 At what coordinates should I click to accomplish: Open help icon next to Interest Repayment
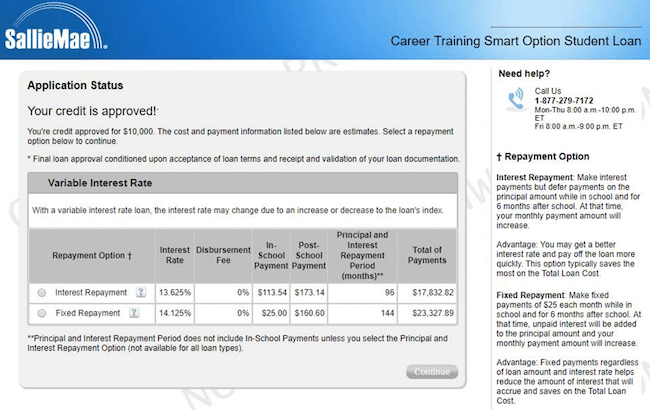point(141,292)
